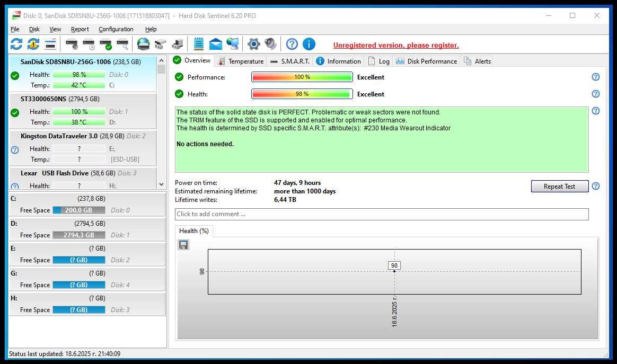617x364 pixels.
Task: Switch to the S.M.A.R.T. tab
Action: (290, 61)
